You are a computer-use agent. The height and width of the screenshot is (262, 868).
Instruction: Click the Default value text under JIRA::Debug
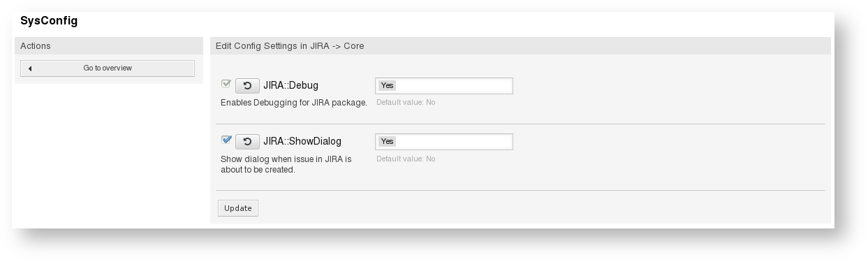[x=406, y=102]
